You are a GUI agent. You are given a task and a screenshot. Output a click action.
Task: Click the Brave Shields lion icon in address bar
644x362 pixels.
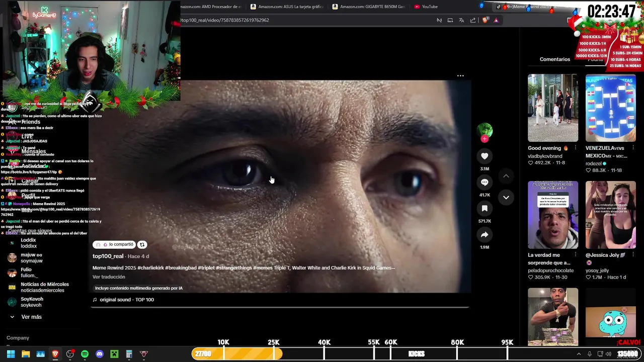click(485, 20)
